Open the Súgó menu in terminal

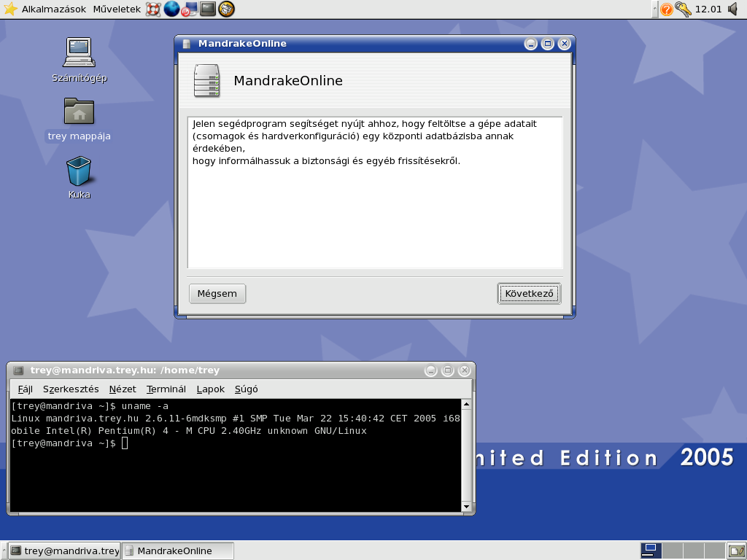click(247, 389)
